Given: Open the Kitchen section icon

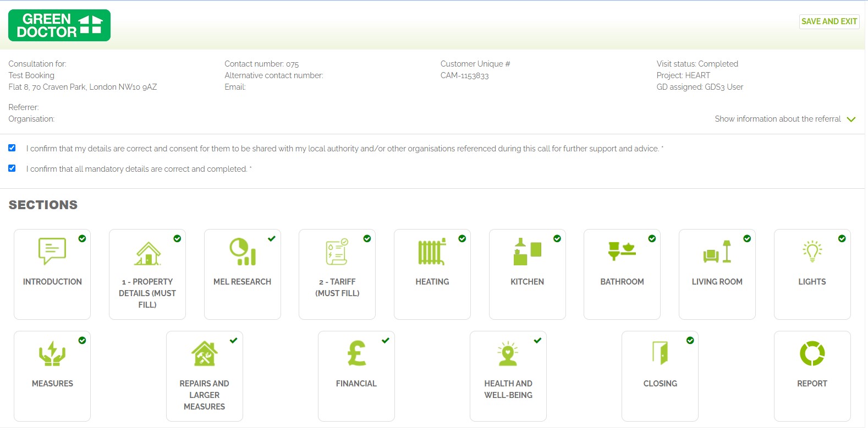Looking at the screenshot, I should [x=527, y=252].
